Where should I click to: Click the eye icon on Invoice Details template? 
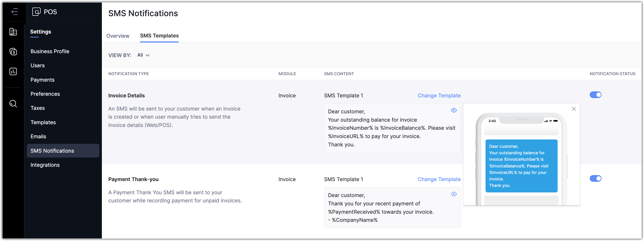[453, 110]
